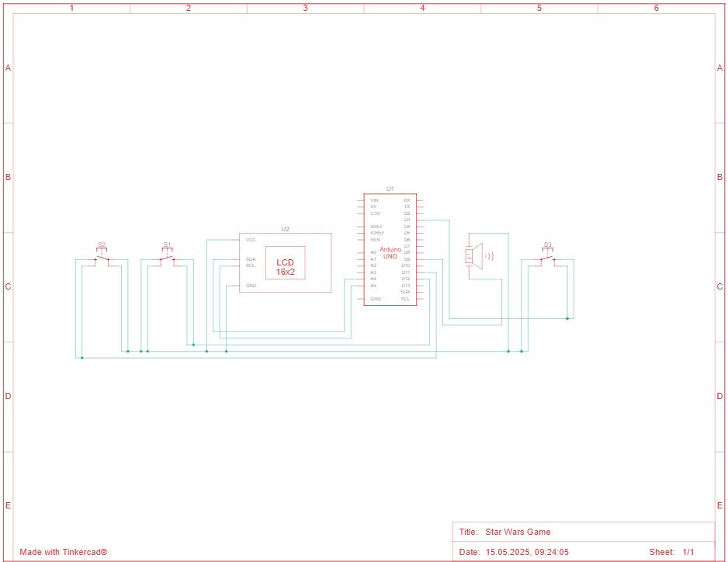Image resolution: width=728 pixels, height=562 pixels.
Task: Click the S3 pushbutton switch symbol
Action: click(x=547, y=258)
